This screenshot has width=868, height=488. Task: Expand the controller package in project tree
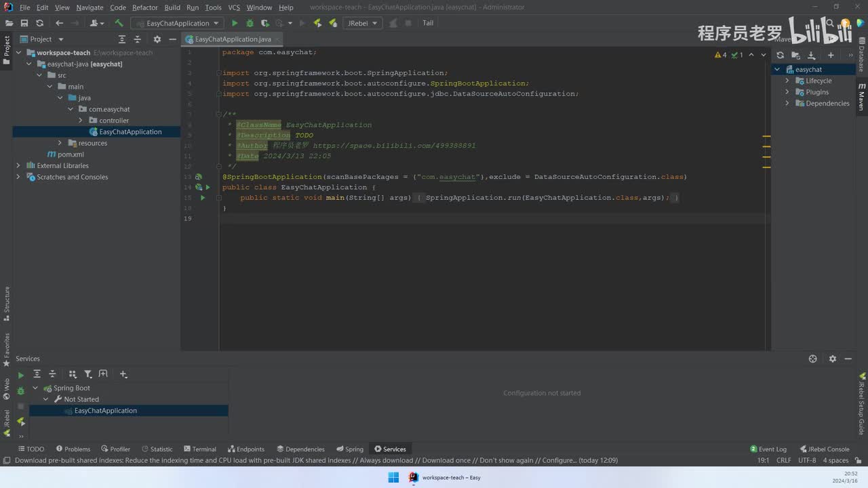click(81, 121)
